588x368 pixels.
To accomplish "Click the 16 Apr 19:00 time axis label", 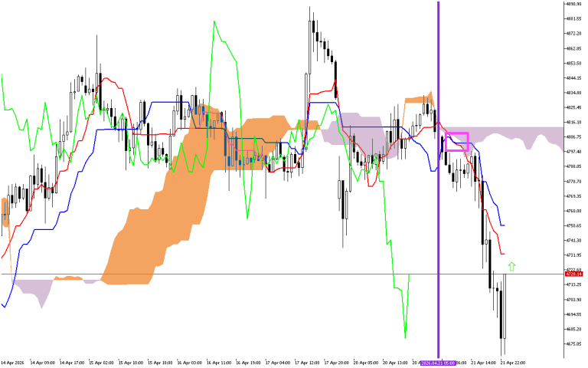I will tap(249, 363).
